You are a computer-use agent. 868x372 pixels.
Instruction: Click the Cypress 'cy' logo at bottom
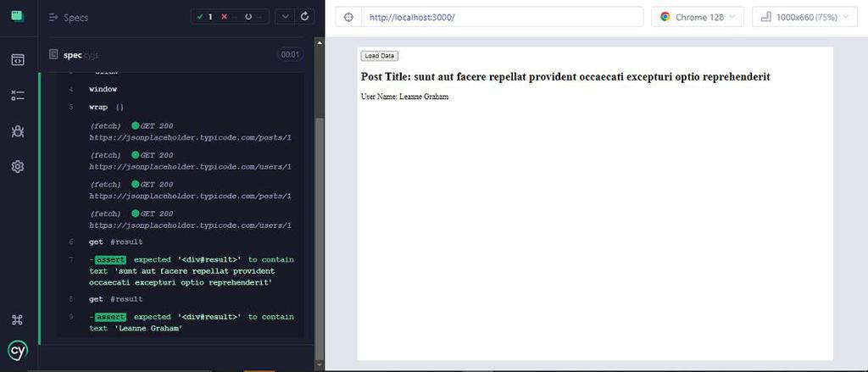(x=18, y=351)
